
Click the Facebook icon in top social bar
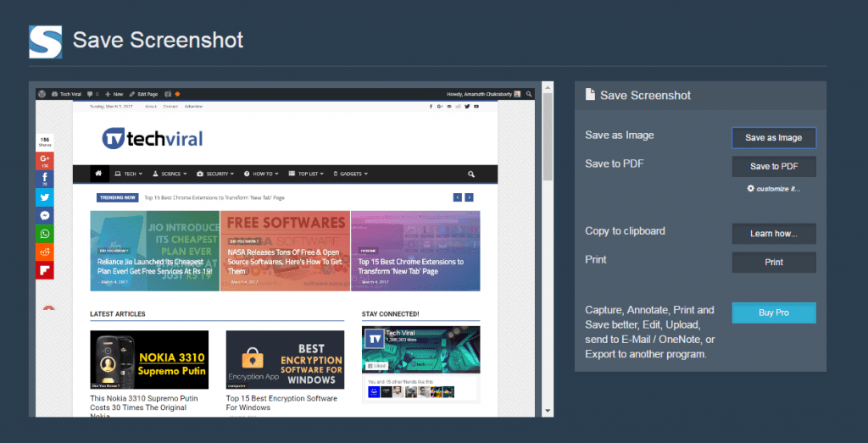(431, 106)
